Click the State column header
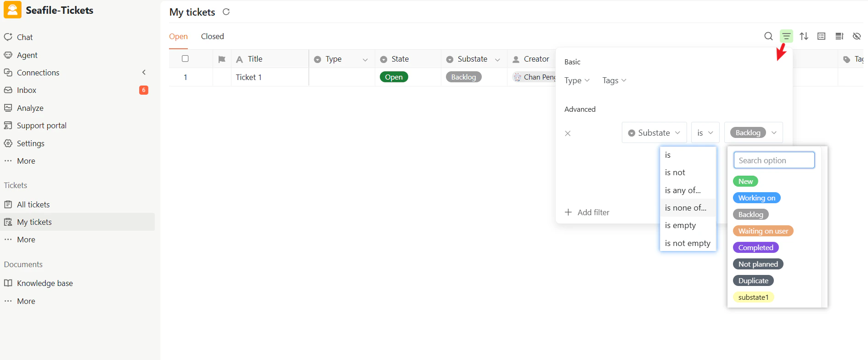 pos(408,59)
